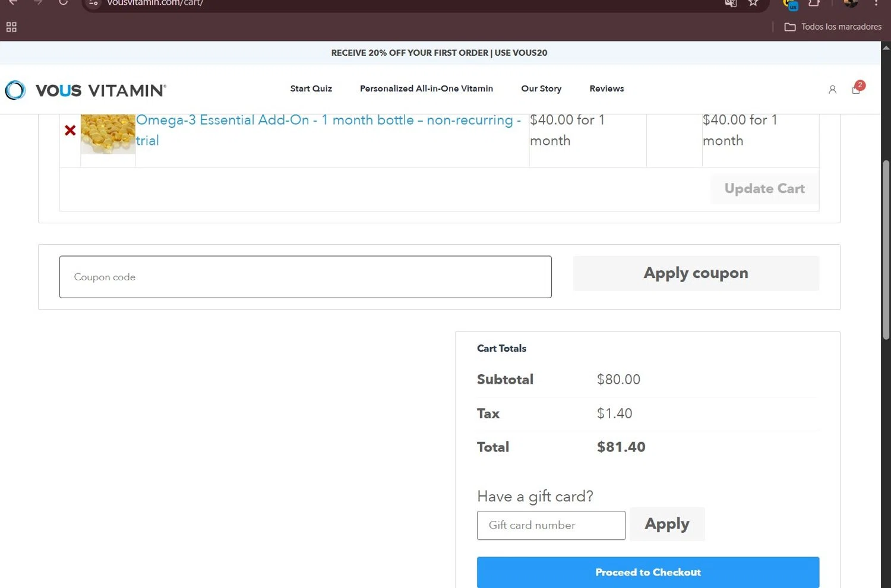
Task: Go to the Our Story page
Action: 541,88
